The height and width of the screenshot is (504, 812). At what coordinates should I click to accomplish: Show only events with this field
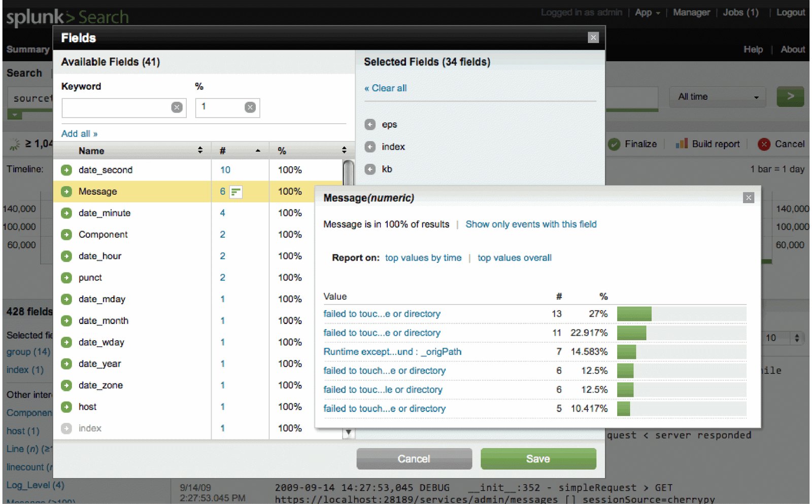[531, 224]
